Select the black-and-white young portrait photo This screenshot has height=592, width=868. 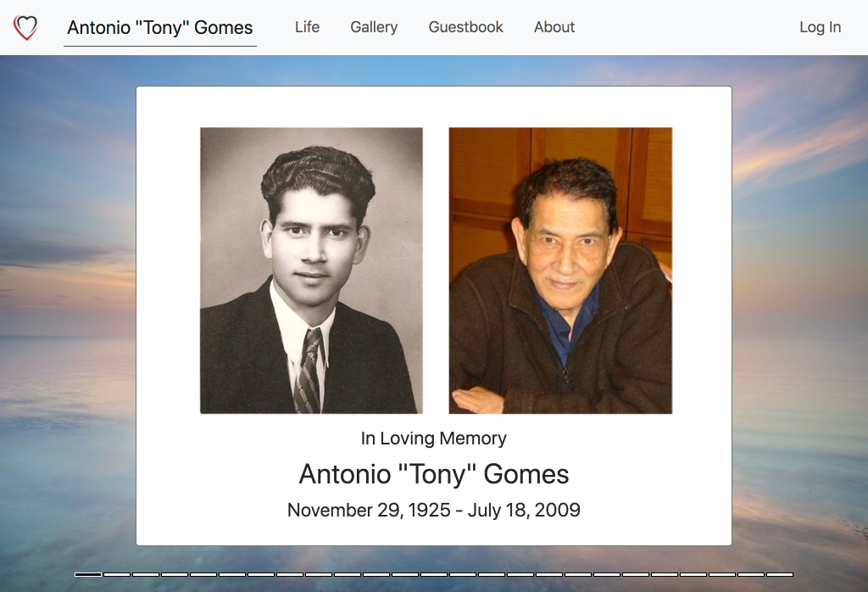pyautogui.click(x=312, y=271)
